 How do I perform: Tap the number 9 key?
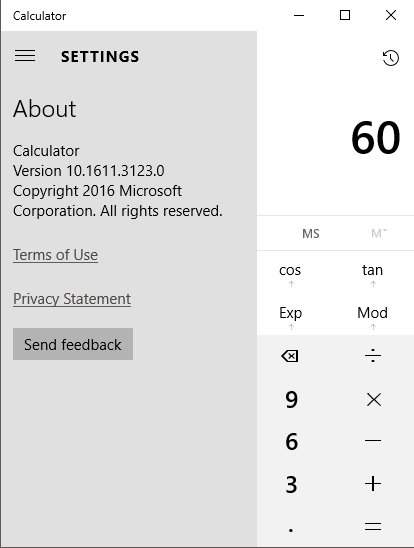point(291,399)
